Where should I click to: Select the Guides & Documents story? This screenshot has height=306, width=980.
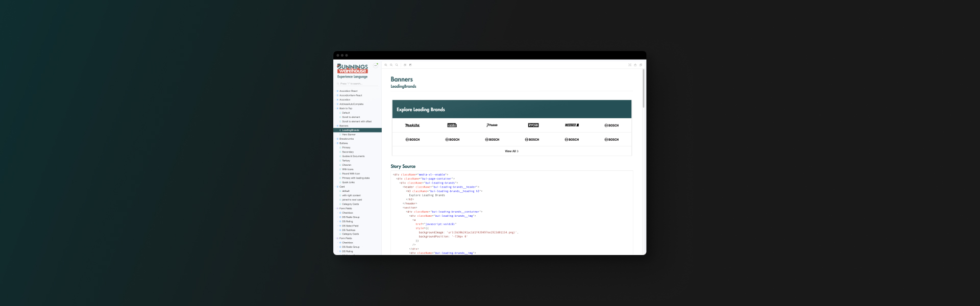click(x=353, y=156)
